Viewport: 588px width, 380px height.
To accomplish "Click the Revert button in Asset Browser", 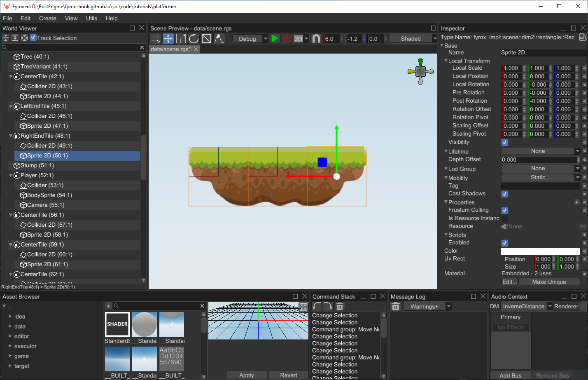I will (289, 375).
